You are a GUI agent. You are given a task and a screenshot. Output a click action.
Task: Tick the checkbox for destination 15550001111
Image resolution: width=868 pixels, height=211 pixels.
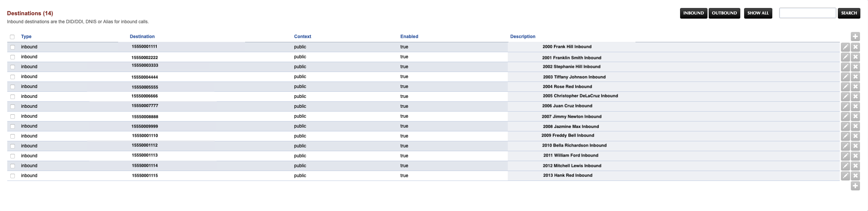pos(13,47)
